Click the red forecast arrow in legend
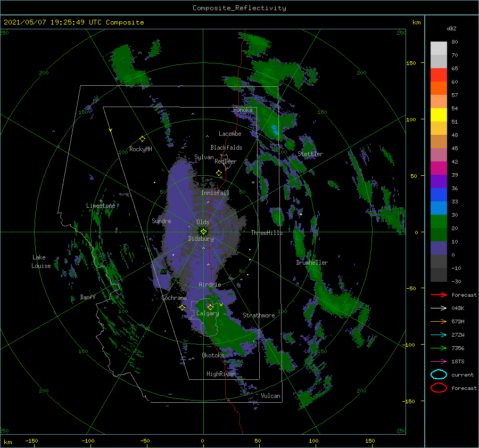 [x=439, y=295]
